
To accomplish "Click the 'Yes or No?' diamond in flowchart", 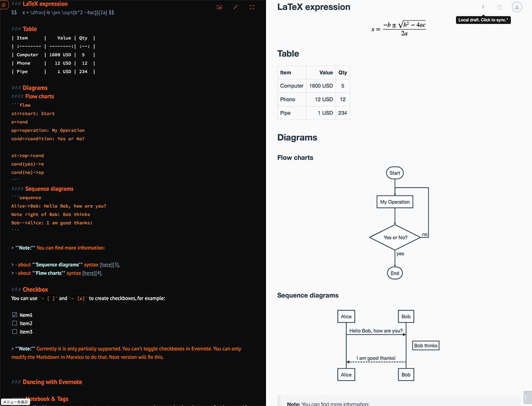I will tap(395, 238).
